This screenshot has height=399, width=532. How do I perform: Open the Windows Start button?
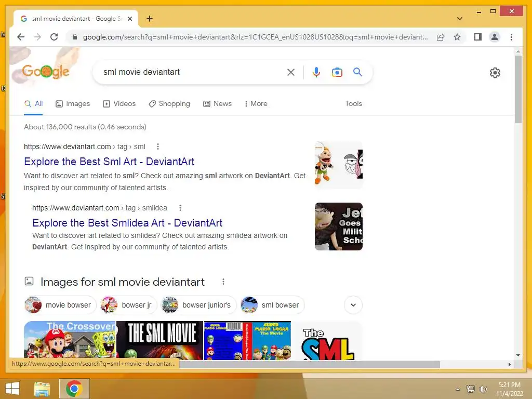coord(12,389)
